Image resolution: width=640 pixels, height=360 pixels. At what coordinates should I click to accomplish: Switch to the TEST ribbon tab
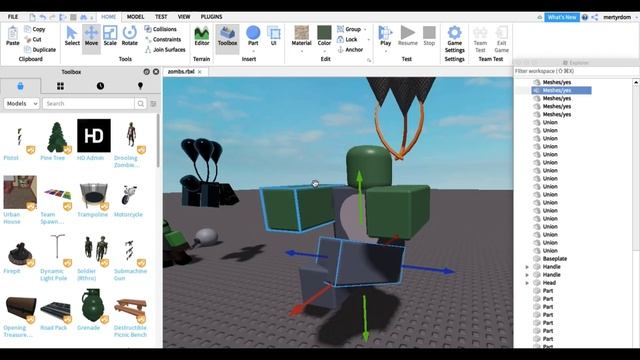161,17
